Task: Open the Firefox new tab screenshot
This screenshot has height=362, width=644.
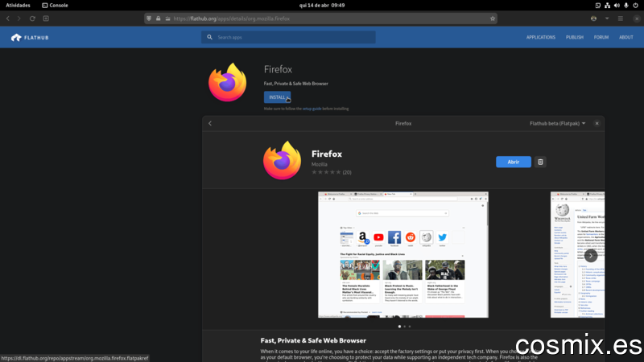Action: pos(403,254)
